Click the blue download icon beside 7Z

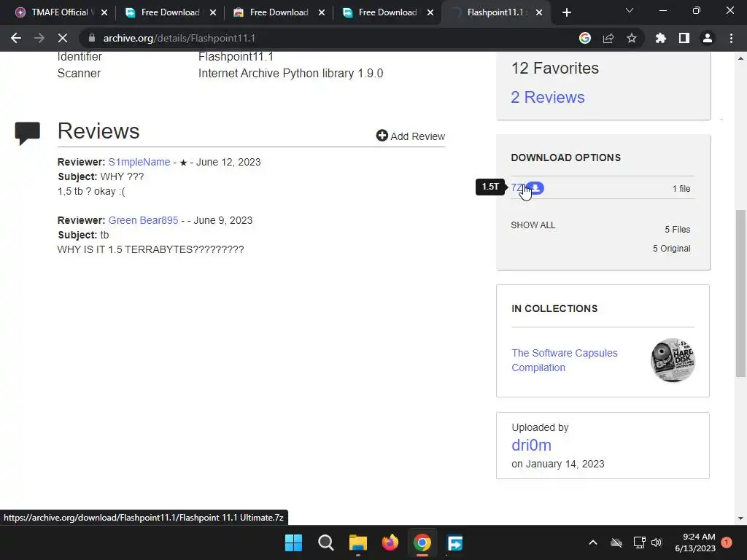(535, 188)
